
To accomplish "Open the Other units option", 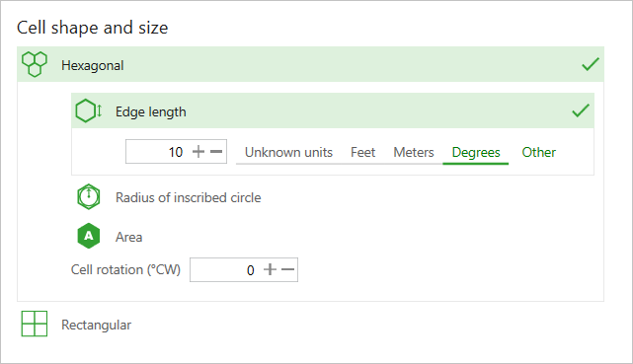I will (538, 152).
